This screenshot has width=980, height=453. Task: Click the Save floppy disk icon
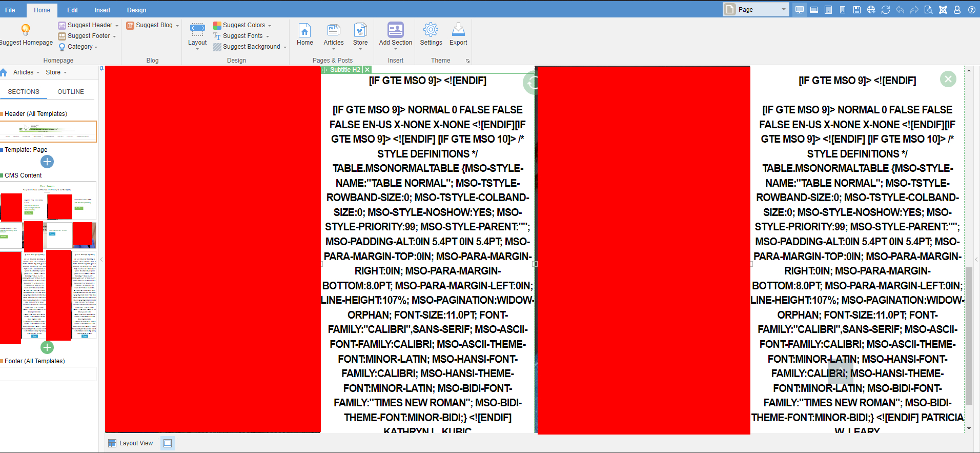pyautogui.click(x=857, y=10)
